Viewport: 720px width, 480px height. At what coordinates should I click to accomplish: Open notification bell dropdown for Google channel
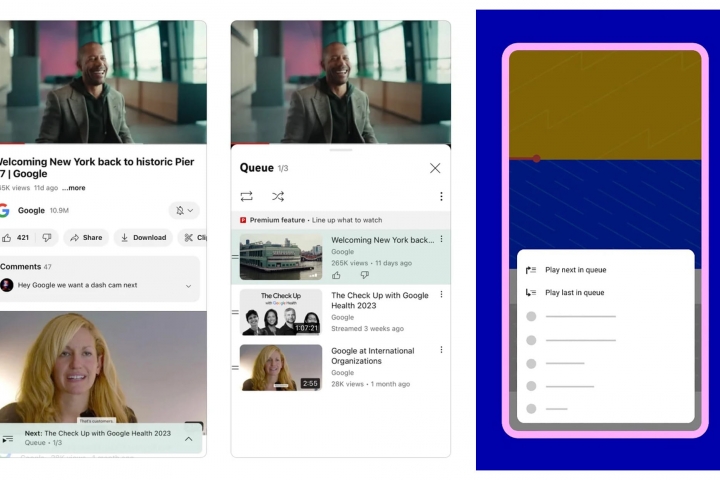point(184,211)
